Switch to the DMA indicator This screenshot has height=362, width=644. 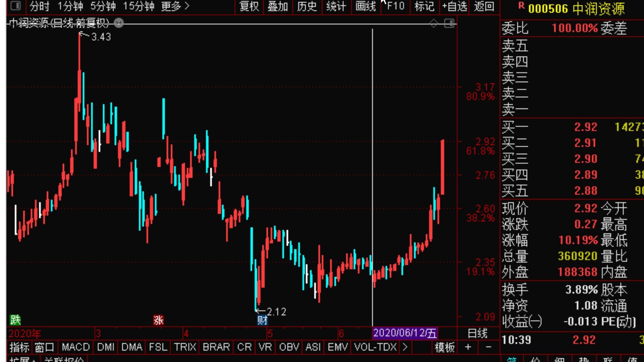tap(132, 347)
